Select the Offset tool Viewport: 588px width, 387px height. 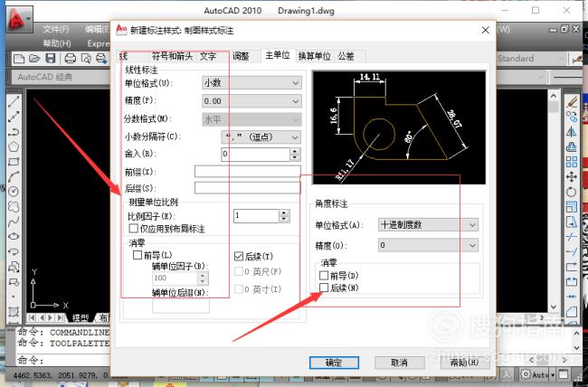572,146
